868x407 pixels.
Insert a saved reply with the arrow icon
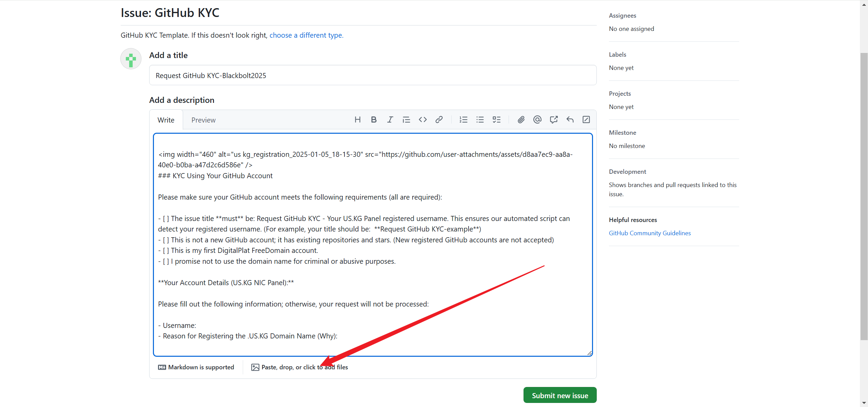(570, 119)
